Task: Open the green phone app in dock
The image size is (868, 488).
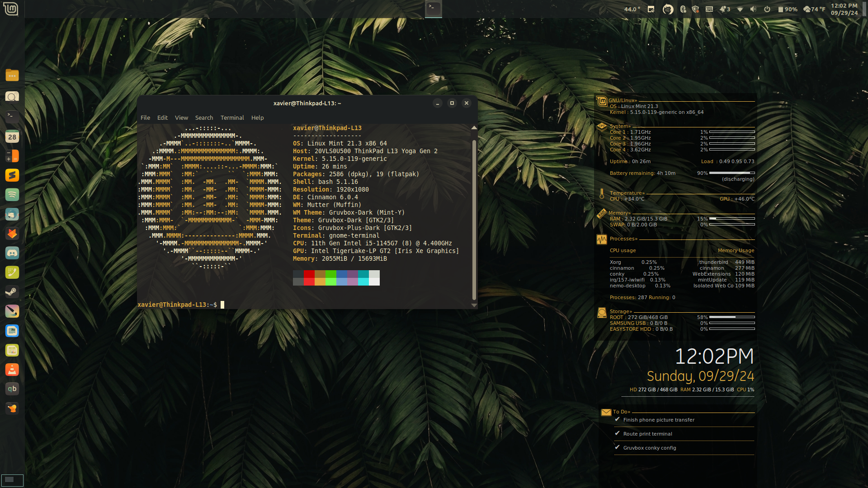Action: coord(12,272)
